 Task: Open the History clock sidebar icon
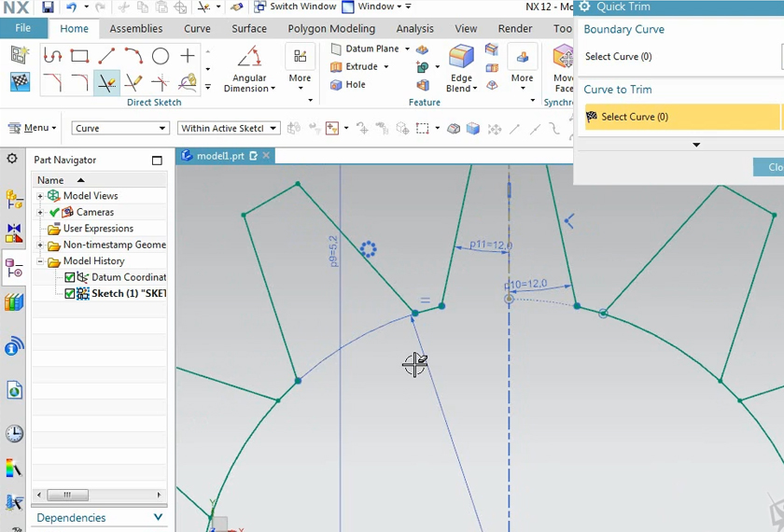click(x=14, y=433)
